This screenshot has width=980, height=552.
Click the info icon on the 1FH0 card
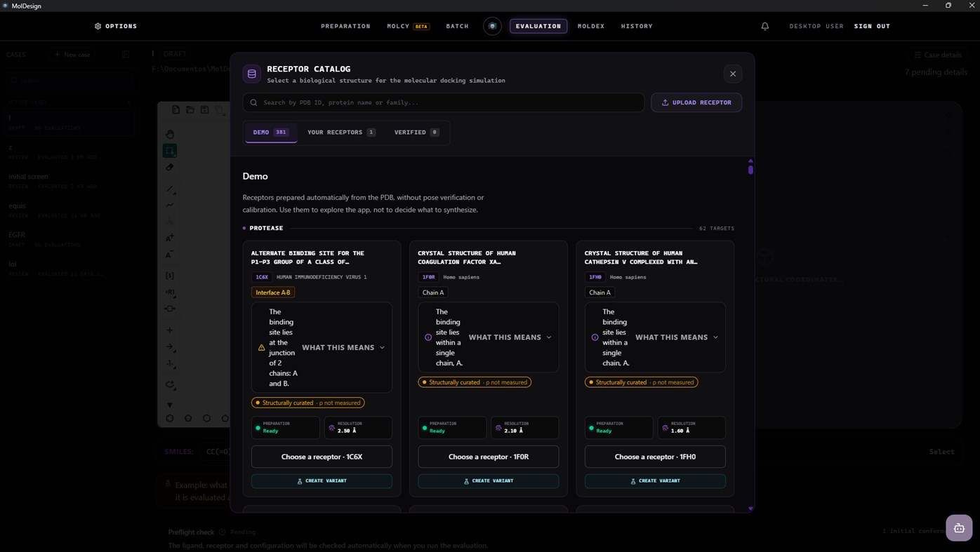595,337
